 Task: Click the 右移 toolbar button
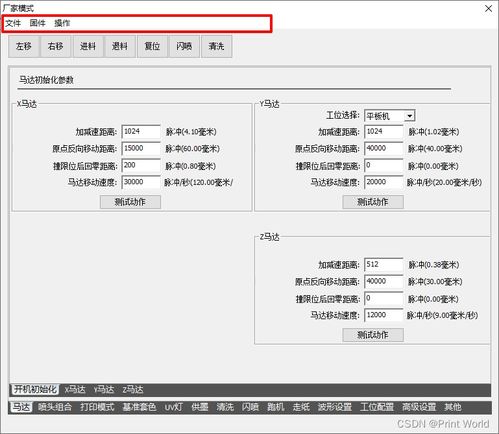[56, 46]
